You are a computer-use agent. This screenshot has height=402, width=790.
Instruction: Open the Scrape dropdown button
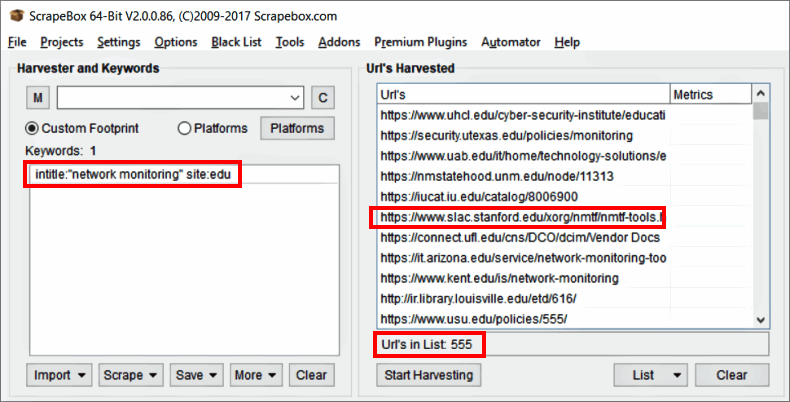tap(130, 375)
